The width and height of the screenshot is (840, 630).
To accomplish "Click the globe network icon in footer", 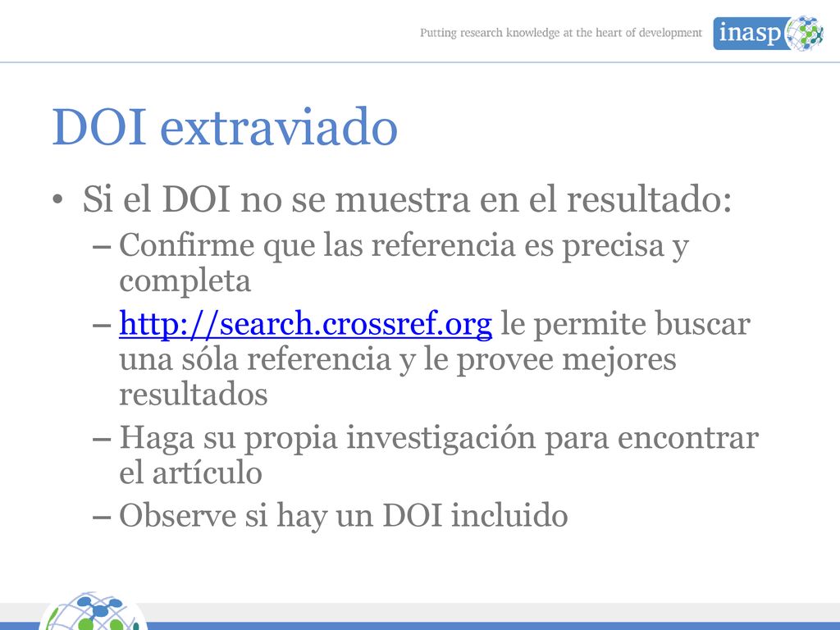I will point(93,611).
